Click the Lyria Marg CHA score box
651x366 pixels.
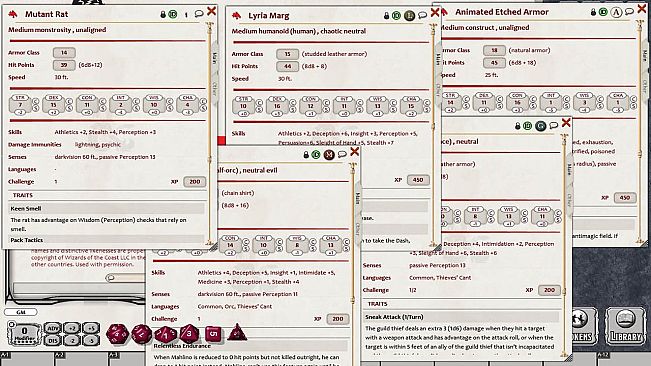411,106
